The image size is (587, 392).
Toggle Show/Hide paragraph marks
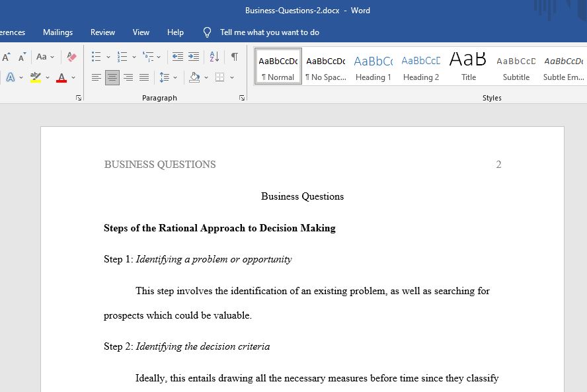[x=235, y=57]
